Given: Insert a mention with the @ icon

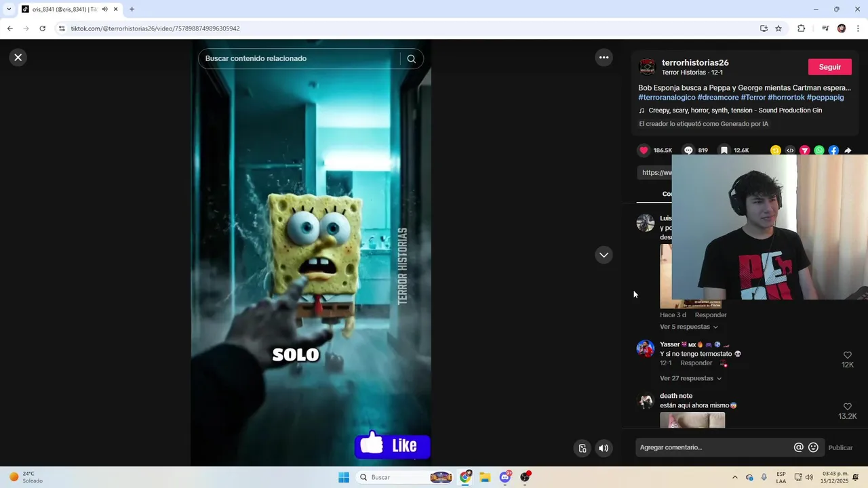Looking at the screenshot, I should pyautogui.click(x=799, y=447).
